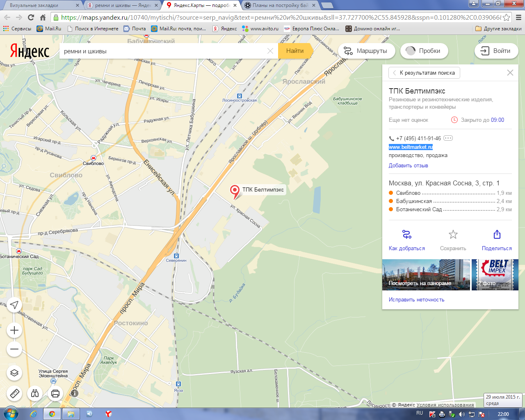Reload the page in browser
This screenshot has height=420, width=525.
(x=31, y=17)
